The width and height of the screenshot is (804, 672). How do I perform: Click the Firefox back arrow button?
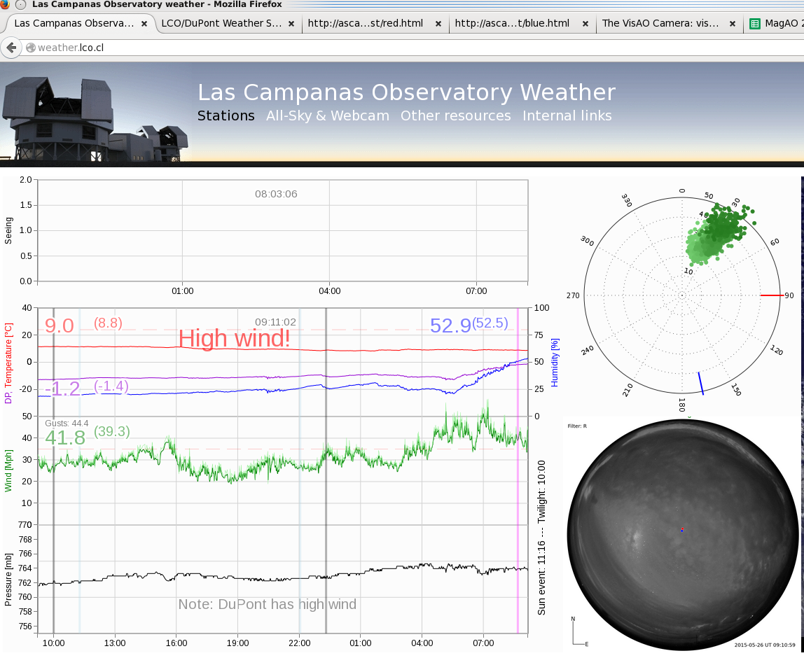[11, 48]
